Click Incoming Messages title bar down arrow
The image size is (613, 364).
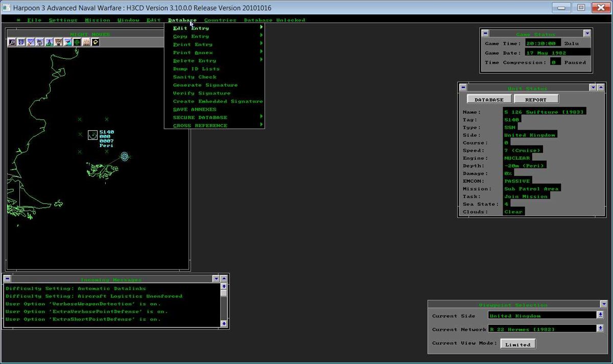coord(216,279)
